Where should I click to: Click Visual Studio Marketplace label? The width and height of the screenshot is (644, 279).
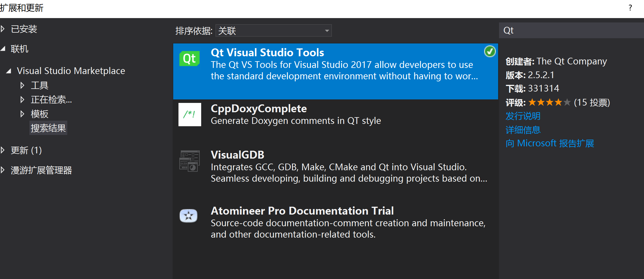pos(71,71)
